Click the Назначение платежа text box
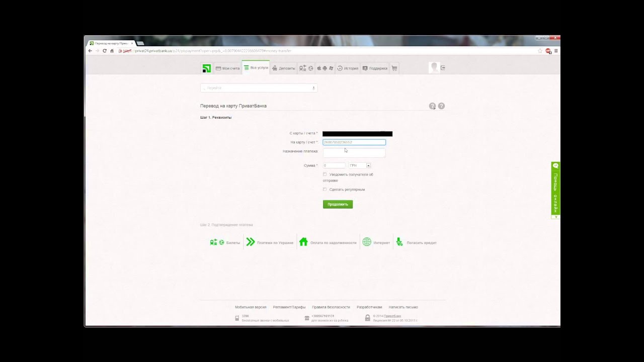Image resolution: width=644 pixels, height=362 pixels. (354, 152)
